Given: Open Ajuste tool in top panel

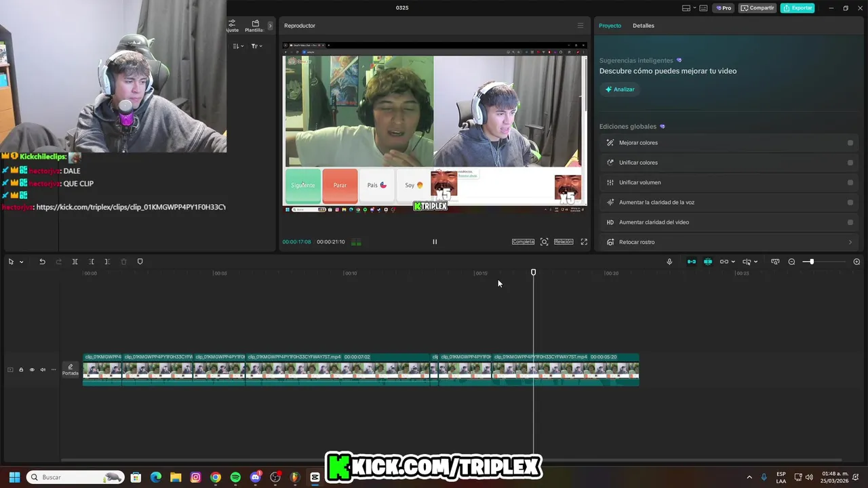Looking at the screenshot, I should coord(233,26).
